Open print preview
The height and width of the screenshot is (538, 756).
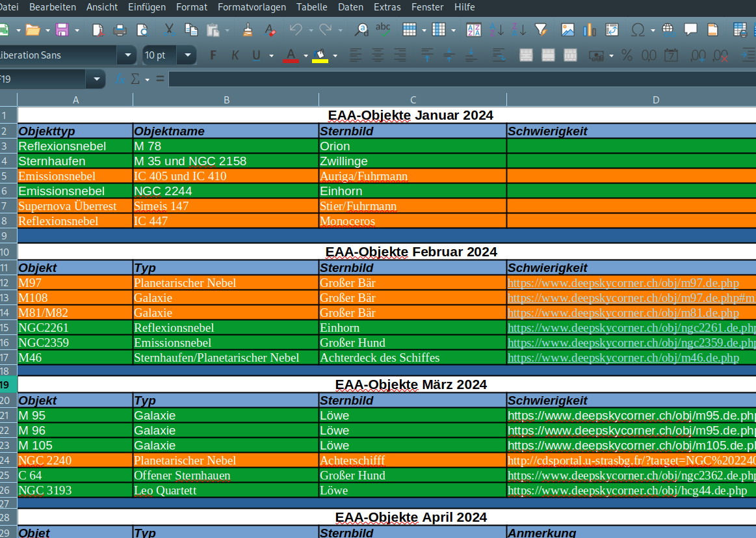point(142,31)
